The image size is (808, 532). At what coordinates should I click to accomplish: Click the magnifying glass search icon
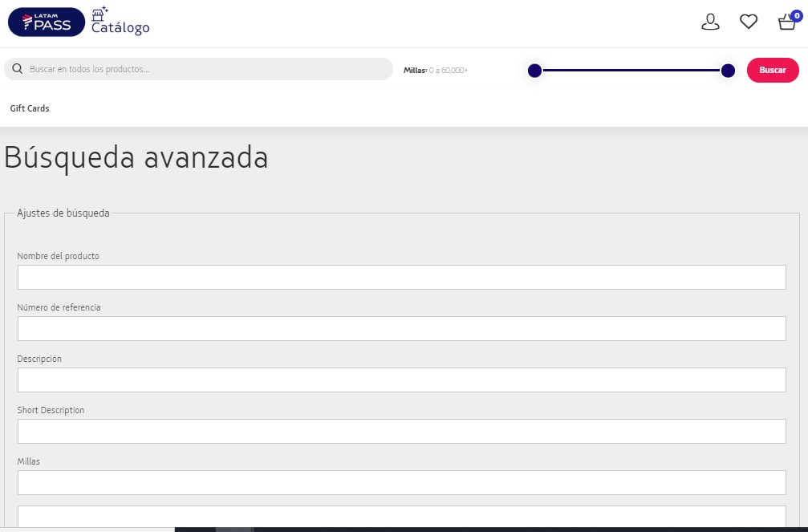coord(18,69)
